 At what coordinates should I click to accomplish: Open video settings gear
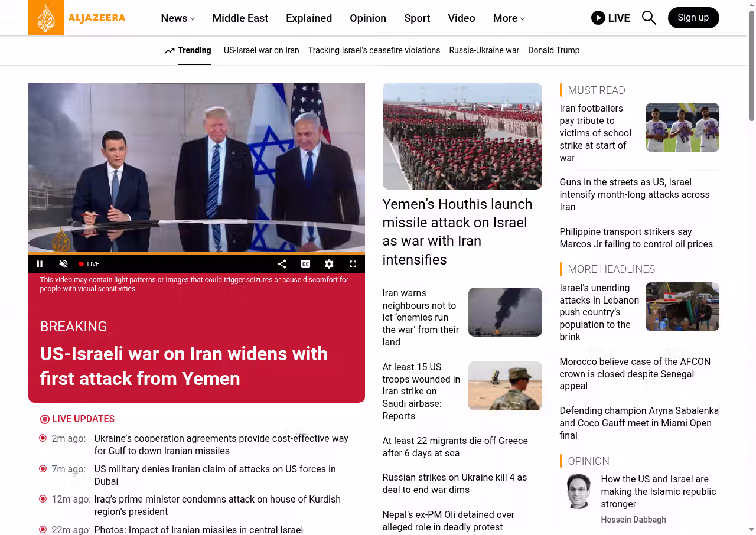pyautogui.click(x=329, y=264)
